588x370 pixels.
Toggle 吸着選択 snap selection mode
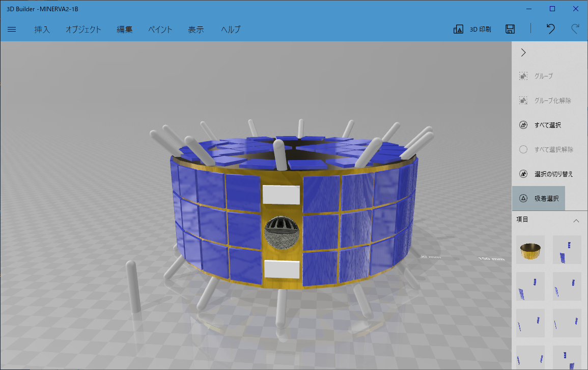pos(539,198)
